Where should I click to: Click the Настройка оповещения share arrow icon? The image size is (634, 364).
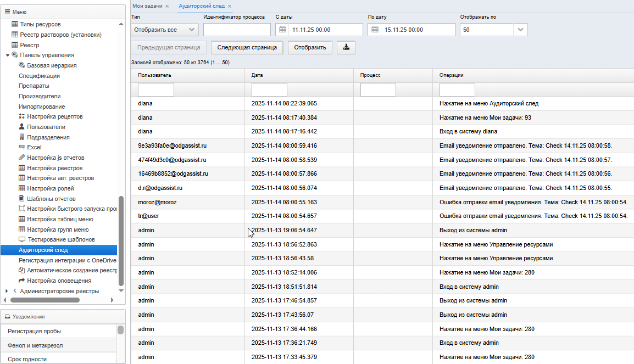click(x=22, y=281)
